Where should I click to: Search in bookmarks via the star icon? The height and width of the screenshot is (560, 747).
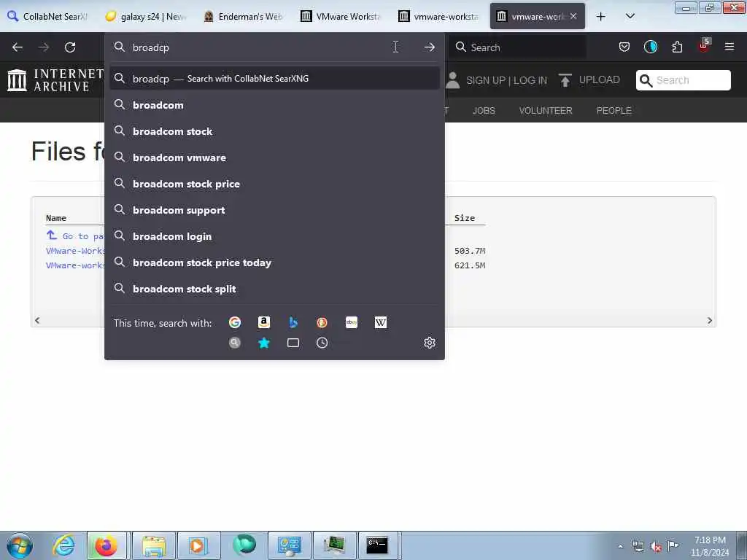point(264,343)
